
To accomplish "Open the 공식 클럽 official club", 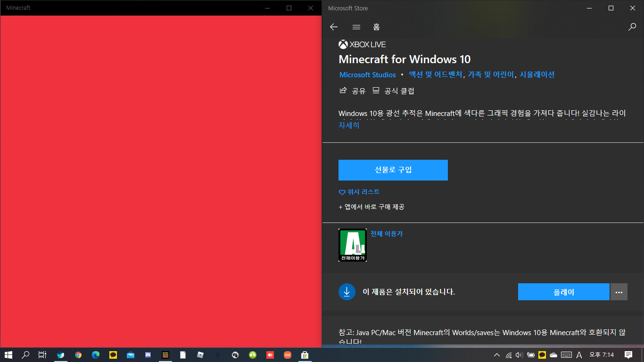I will pos(393,91).
